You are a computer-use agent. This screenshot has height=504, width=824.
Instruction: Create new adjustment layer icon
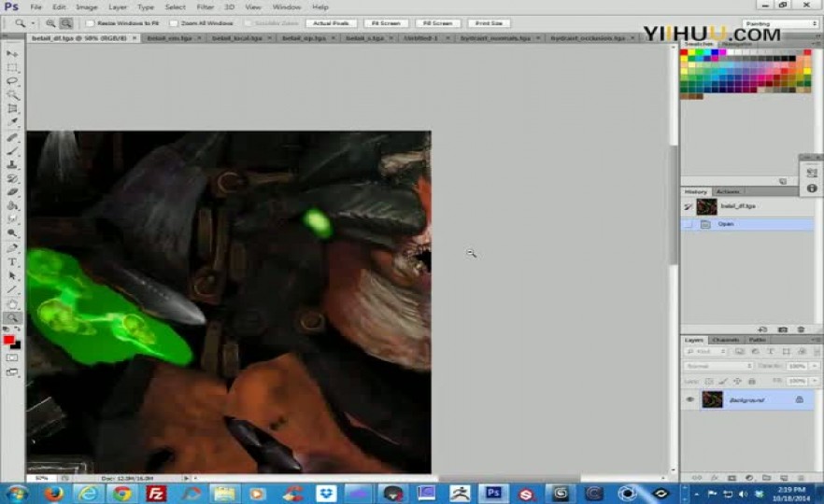click(749, 478)
